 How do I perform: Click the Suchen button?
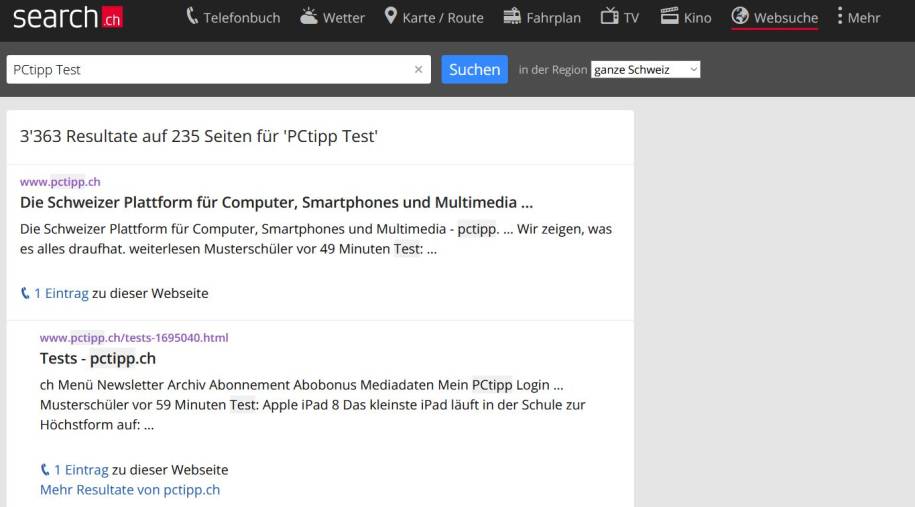[x=474, y=69]
